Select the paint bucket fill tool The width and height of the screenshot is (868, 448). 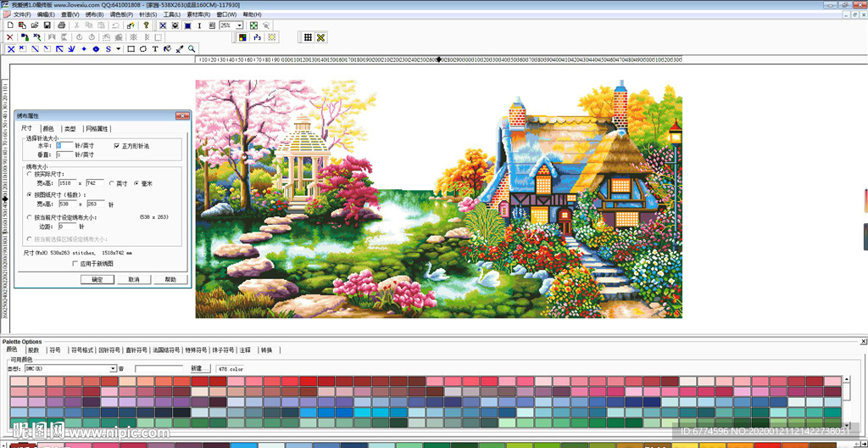pos(167,49)
